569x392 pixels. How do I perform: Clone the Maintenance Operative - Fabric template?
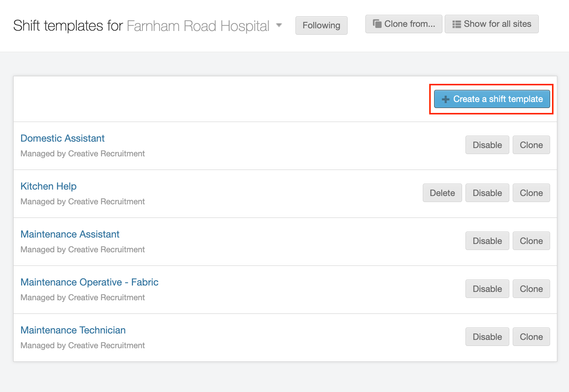(x=531, y=289)
